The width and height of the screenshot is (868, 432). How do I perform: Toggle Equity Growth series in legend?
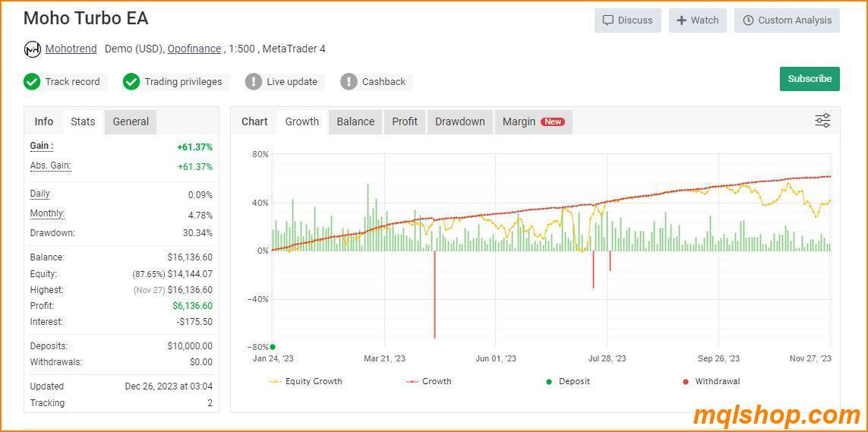click(306, 381)
